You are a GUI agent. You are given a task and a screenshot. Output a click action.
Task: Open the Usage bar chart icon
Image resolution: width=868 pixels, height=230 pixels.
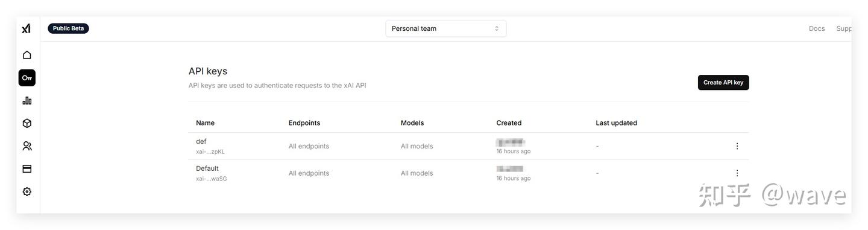(x=27, y=100)
